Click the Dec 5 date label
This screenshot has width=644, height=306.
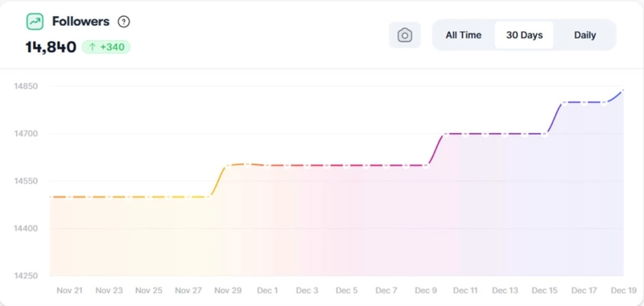(347, 291)
